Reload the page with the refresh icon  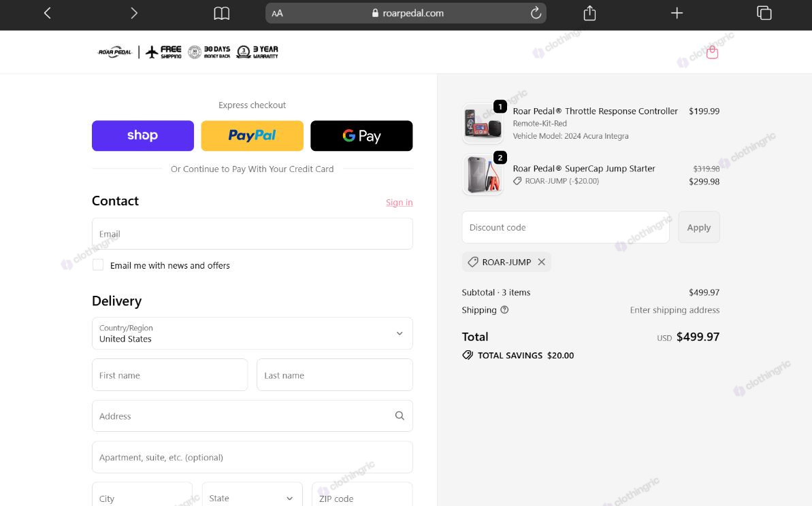point(536,13)
